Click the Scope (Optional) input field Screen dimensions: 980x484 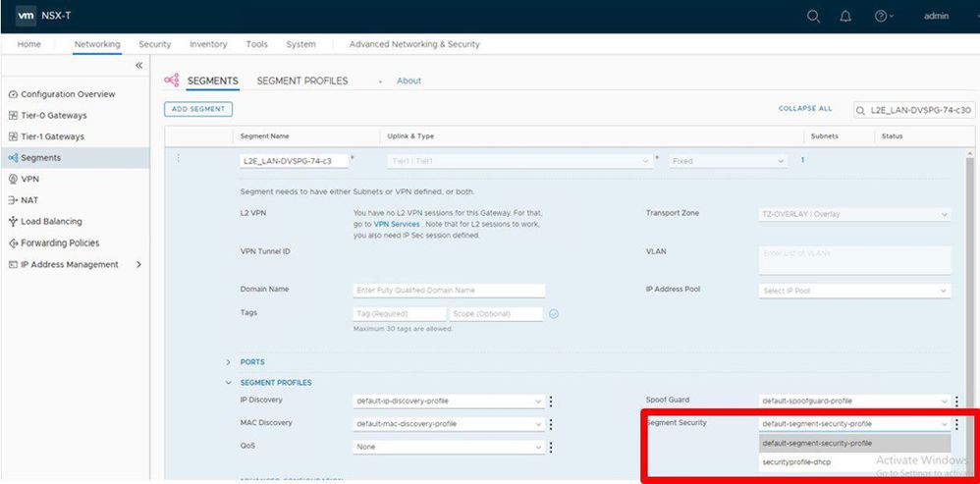coord(496,314)
